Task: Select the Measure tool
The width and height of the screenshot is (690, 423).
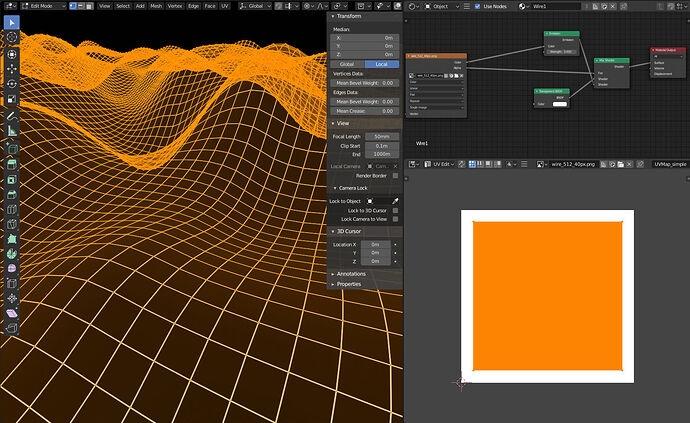Action: (x=12, y=131)
